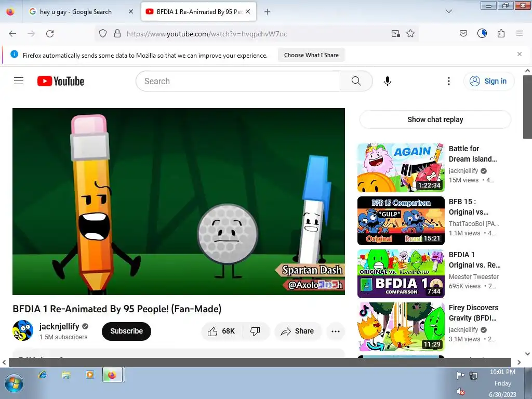The image size is (532, 399).
Task: Go to YouTube home via logo
Action: click(x=61, y=81)
